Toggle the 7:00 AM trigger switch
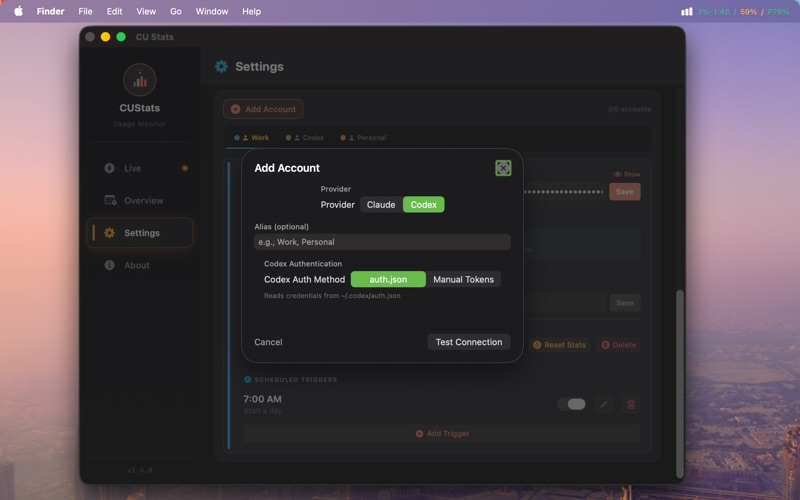This screenshot has width=800, height=500. tap(571, 405)
